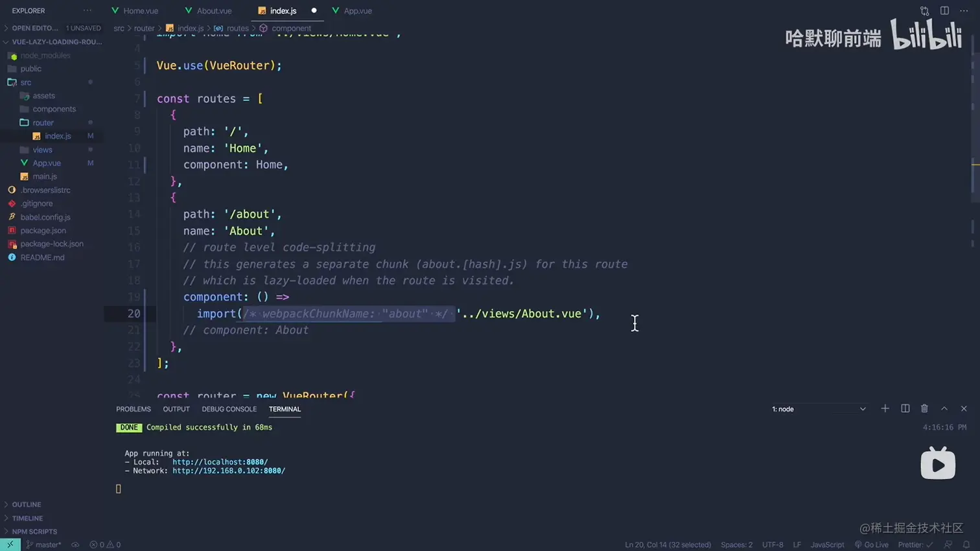
Task: Select the TERMINAL panel tab
Action: pyautogui.click(x=285, y=409)
